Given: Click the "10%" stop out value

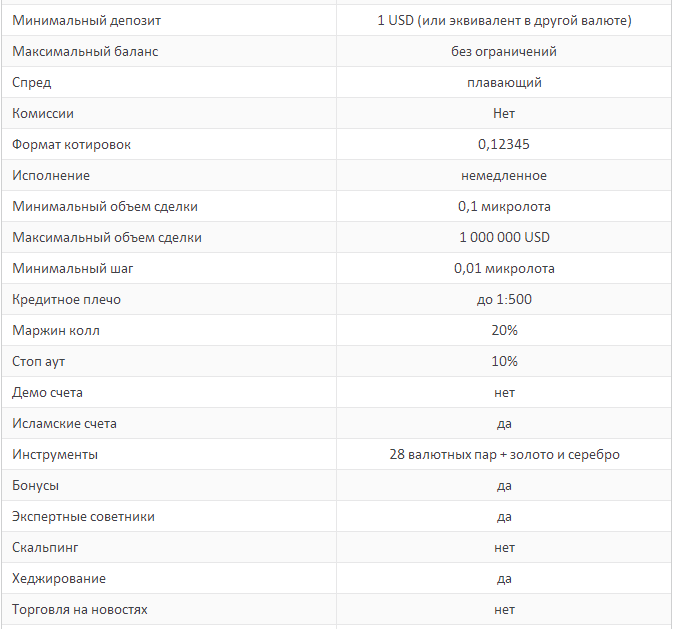Looking at the screenshot, I should click(504, 361).
